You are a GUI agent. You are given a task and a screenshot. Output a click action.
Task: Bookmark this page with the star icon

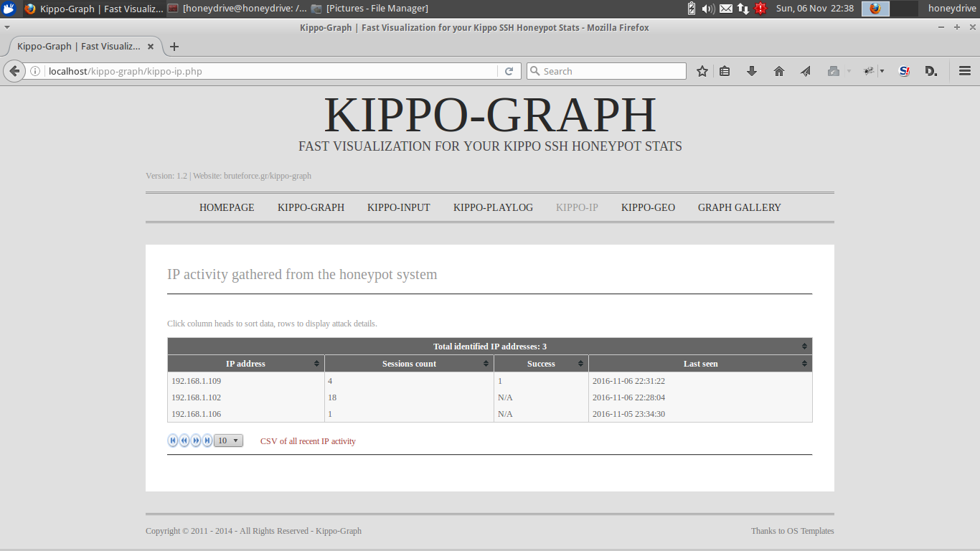pos(702,71)
